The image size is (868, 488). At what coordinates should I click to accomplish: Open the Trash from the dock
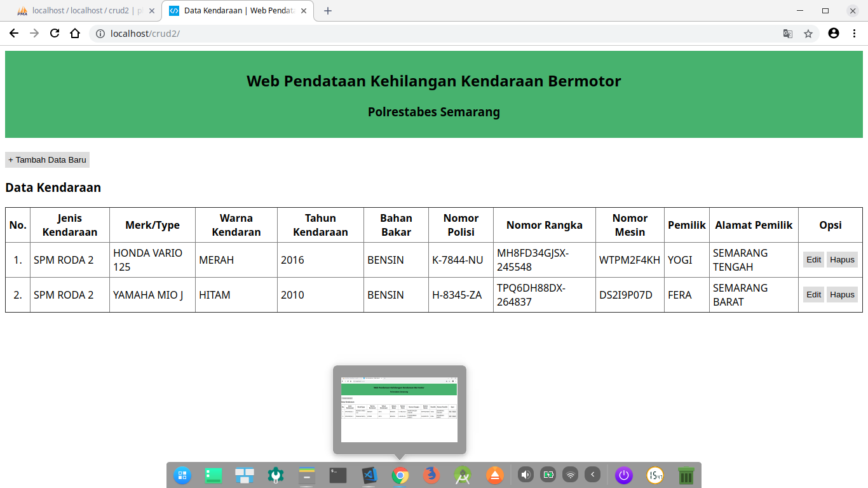[686, 475]
